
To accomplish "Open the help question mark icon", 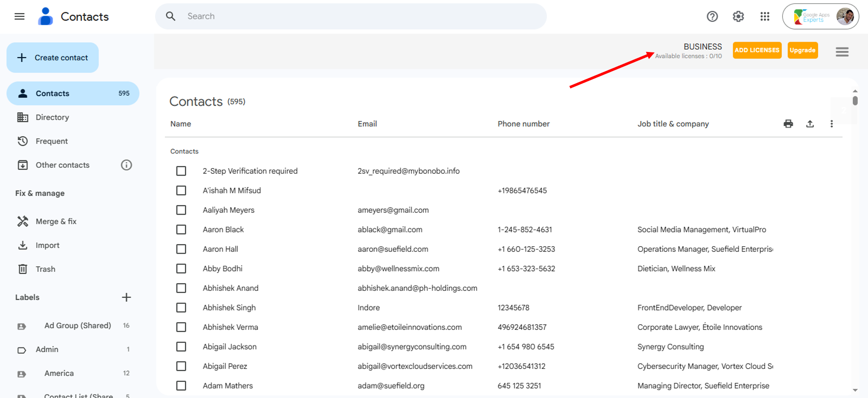I will [712, 16].
